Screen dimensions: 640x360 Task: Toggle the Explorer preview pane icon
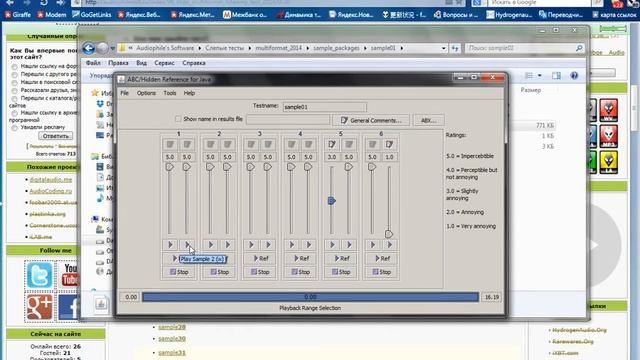click(556, 76)
